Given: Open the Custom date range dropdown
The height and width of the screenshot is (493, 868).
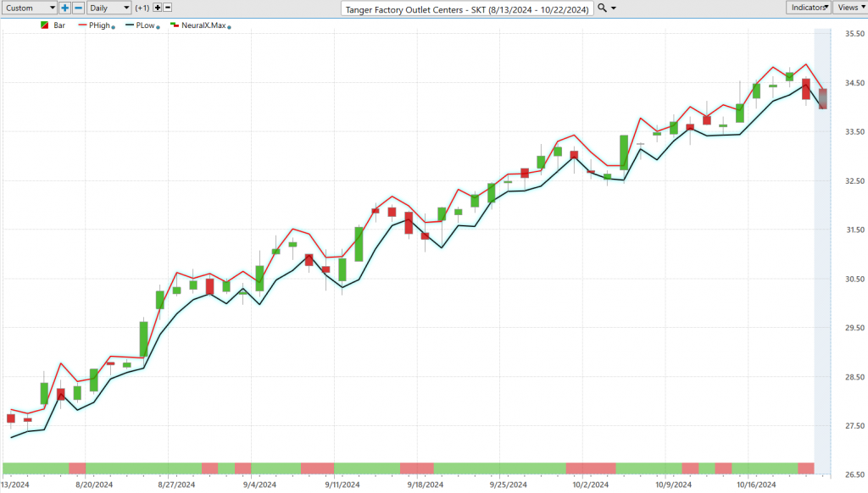Looking at the screenshot, I should click(x=30, y=8).
